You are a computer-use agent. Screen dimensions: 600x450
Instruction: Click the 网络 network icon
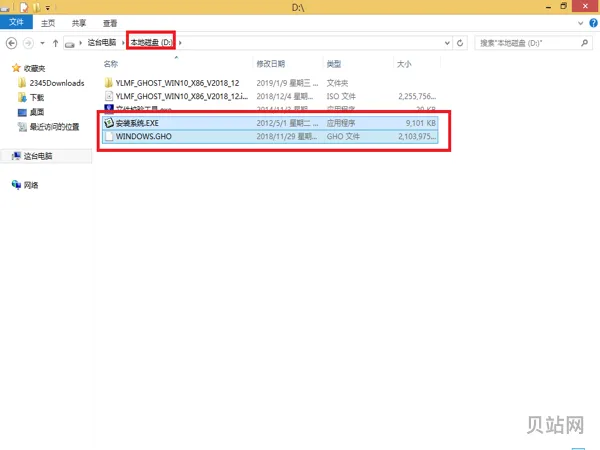coord(16,185)
